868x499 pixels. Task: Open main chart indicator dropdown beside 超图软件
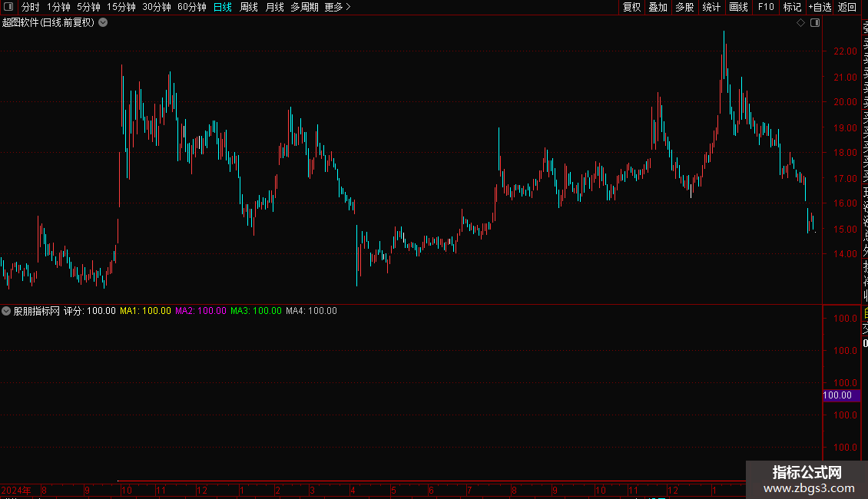tap(103, 23)
